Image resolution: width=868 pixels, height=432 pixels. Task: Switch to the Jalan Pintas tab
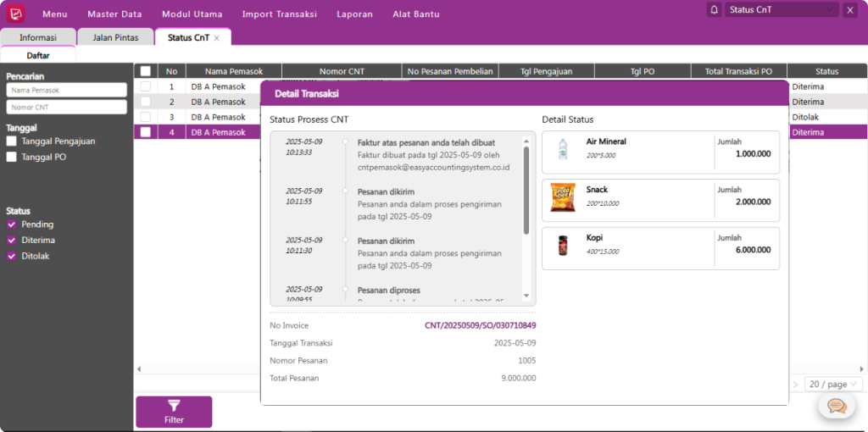(115, 37)
